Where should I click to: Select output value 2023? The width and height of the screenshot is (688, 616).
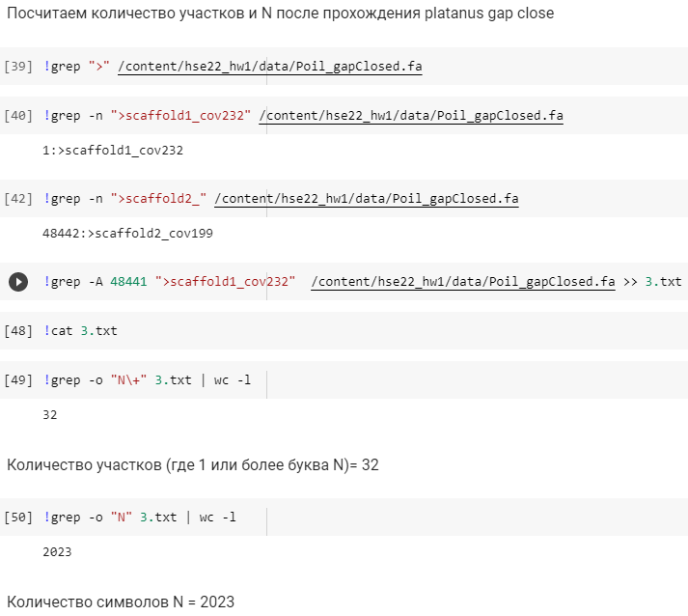(x=57, y=552)
